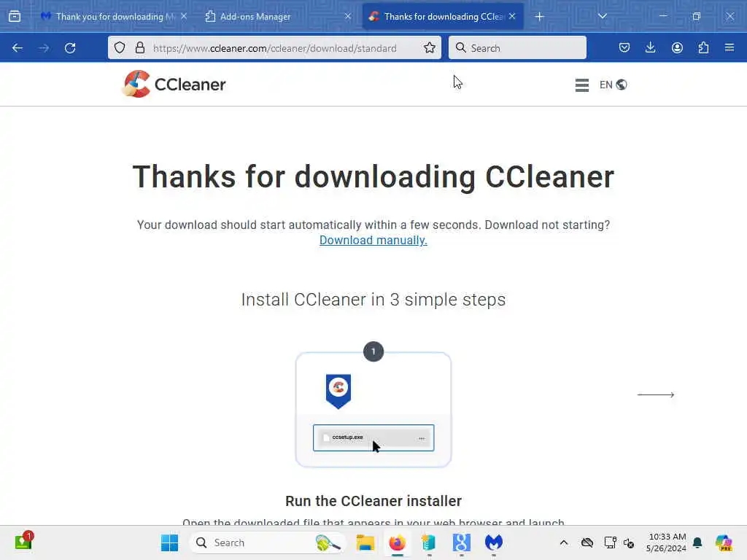Screen dimensions: 747x560
Task: Go forward one page
Action: 44,47
